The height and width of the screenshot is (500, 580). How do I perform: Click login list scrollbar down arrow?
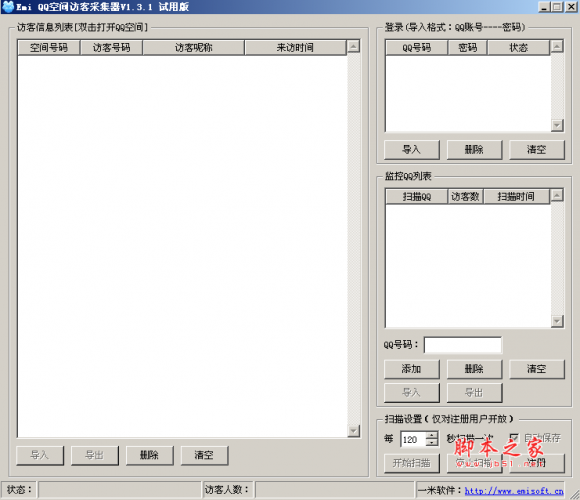click(x=557, y=125)
